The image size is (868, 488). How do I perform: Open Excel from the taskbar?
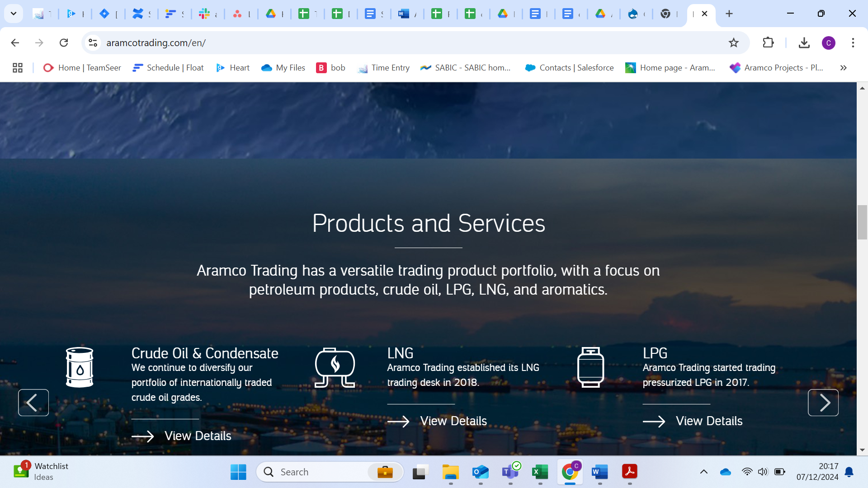pyautogui.click(x=540, y=472)
